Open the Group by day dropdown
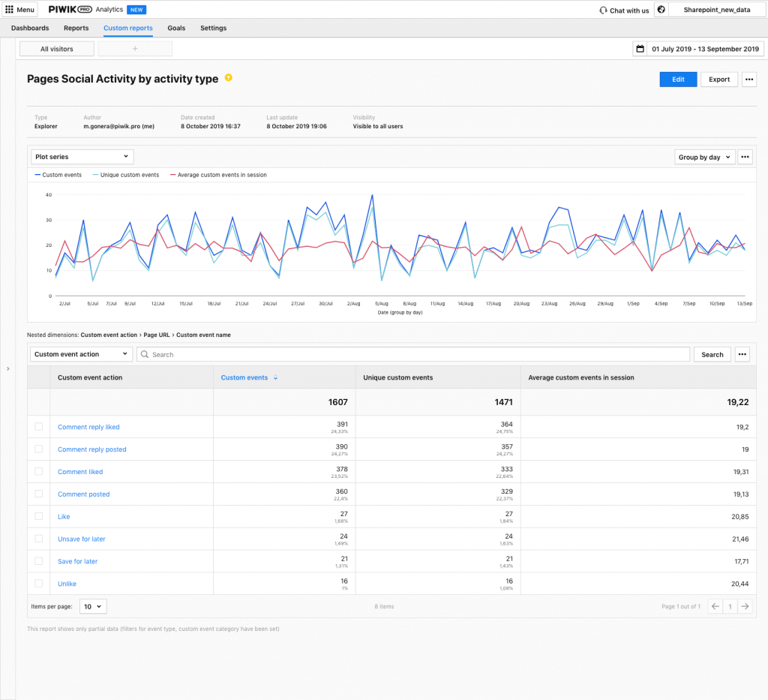Screen dimensions: 768x700 pos(703,157)
